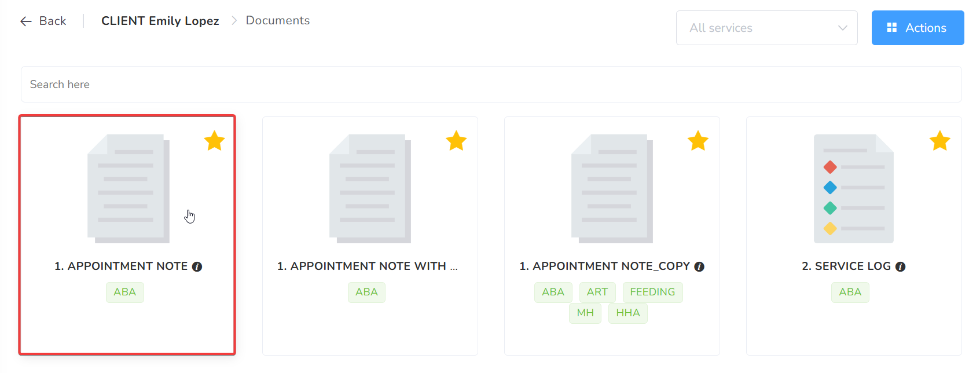Open info tooltip for 2. Service Log
Screen dimensions: 980x373
point(900,266)
